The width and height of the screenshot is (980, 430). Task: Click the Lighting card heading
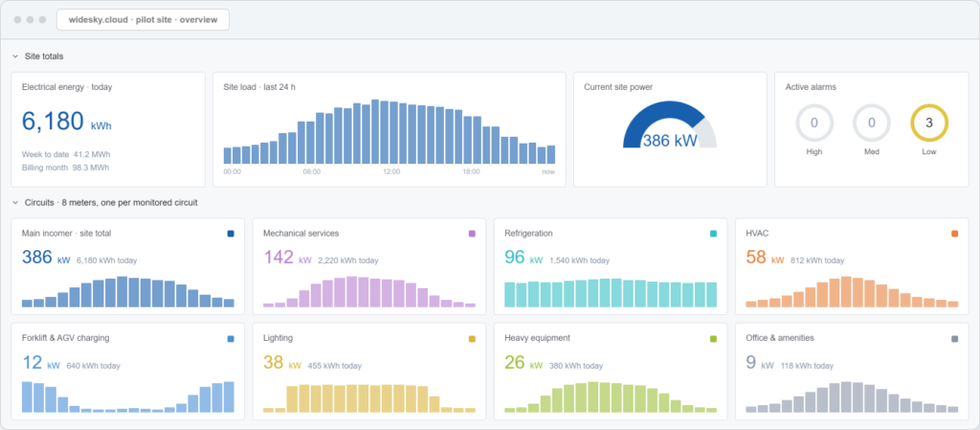click(278, 339)
